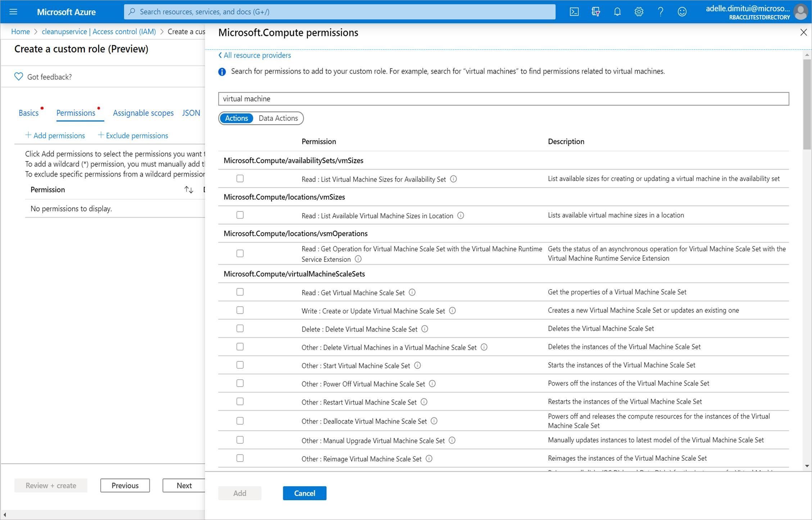The width and height of the screenshot is (812, 520).
Task: Click info icon beside Other : Restart Virtual Machine Scale Set
Action: click(x=425, y=402)
